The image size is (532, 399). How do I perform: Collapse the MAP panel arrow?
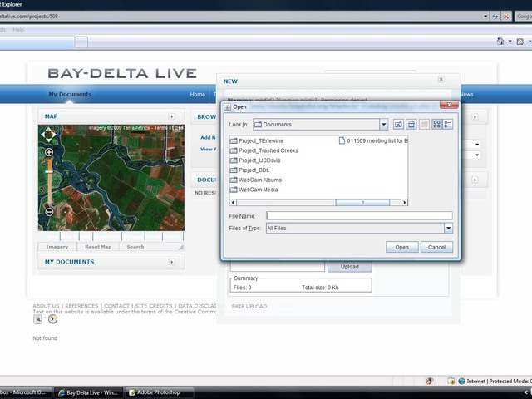[172, 116]
